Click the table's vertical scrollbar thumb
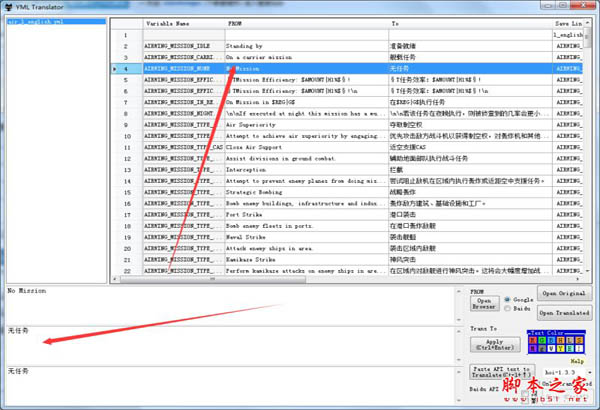The image size is (600, 410). pos(587,38)
